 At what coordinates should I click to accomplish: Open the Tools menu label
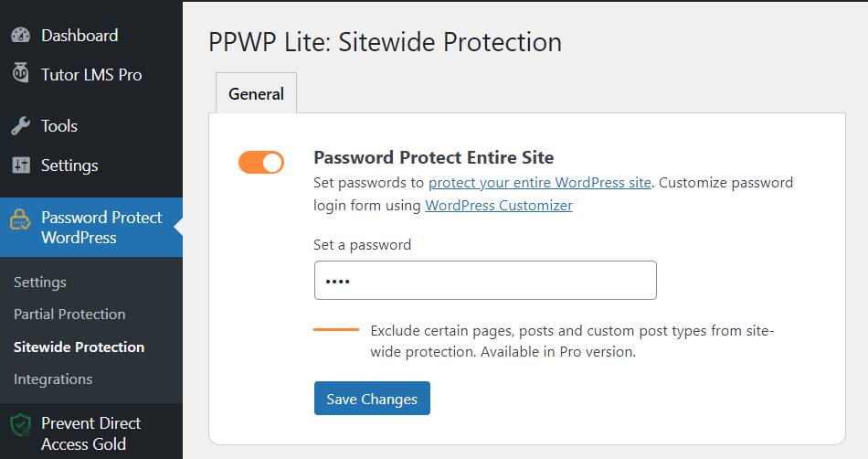(x=59, y=126)
